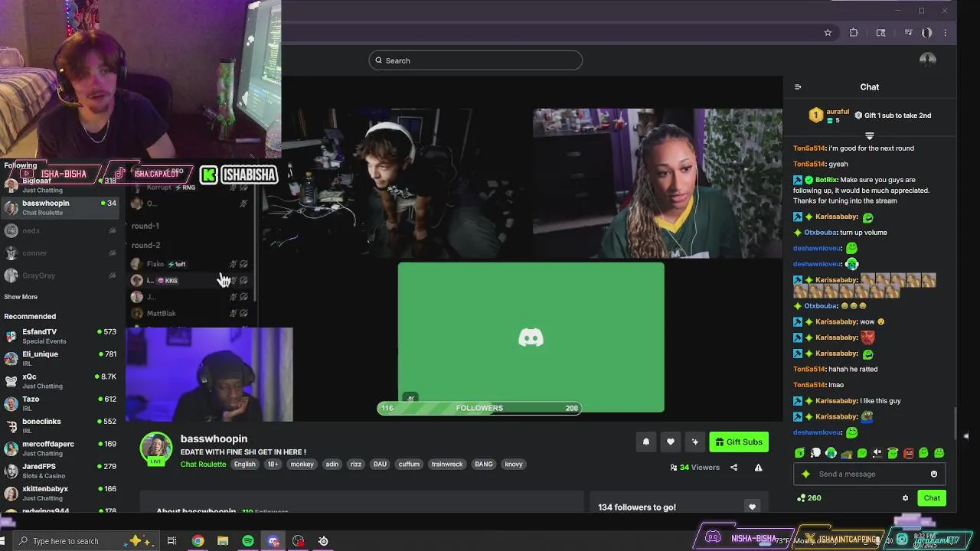Open the browser three-dot menu

946,33
